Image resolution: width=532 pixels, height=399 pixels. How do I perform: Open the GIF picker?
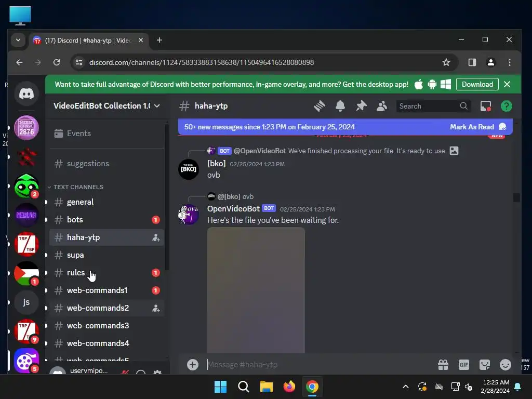[x=464, y=365]
